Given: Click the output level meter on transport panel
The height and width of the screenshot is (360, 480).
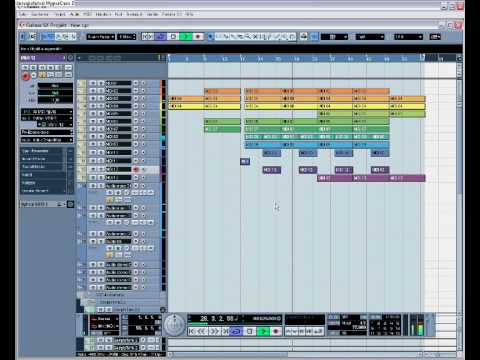Looking at the screenshot, I should click(416, 325).
